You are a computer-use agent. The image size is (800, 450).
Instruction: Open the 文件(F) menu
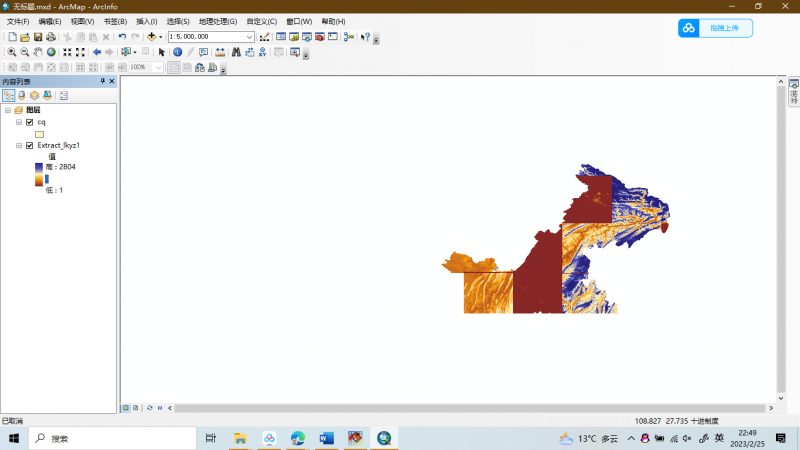(18, 21)
